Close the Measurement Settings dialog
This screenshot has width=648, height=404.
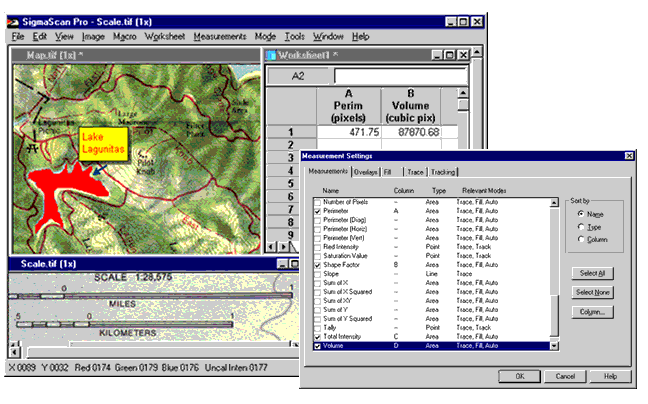(629, 156)
